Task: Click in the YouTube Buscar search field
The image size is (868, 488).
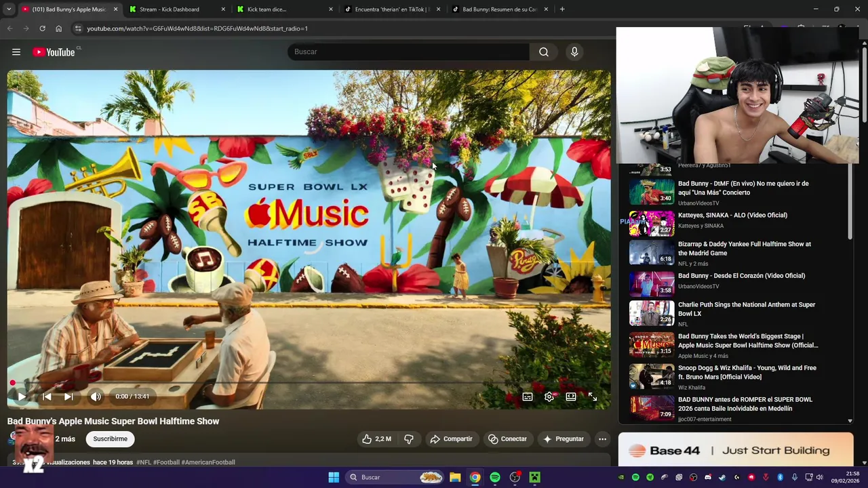Action: click(x=408, y=52)
